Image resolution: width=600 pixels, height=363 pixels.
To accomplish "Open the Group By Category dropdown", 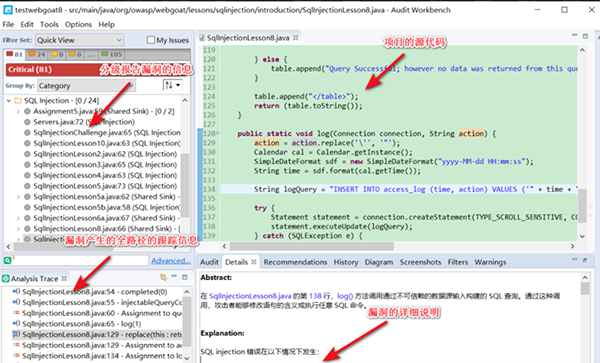I will tap(86, 86).
